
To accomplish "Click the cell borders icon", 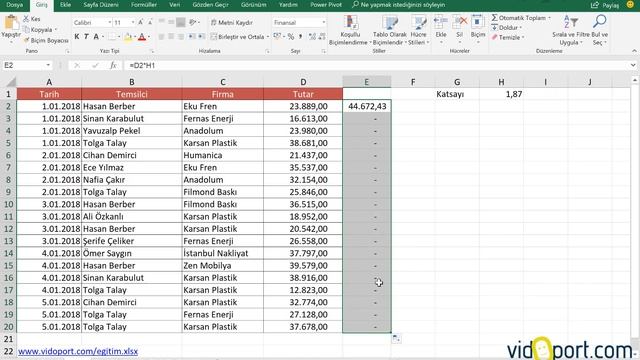I will coord(111,37).
